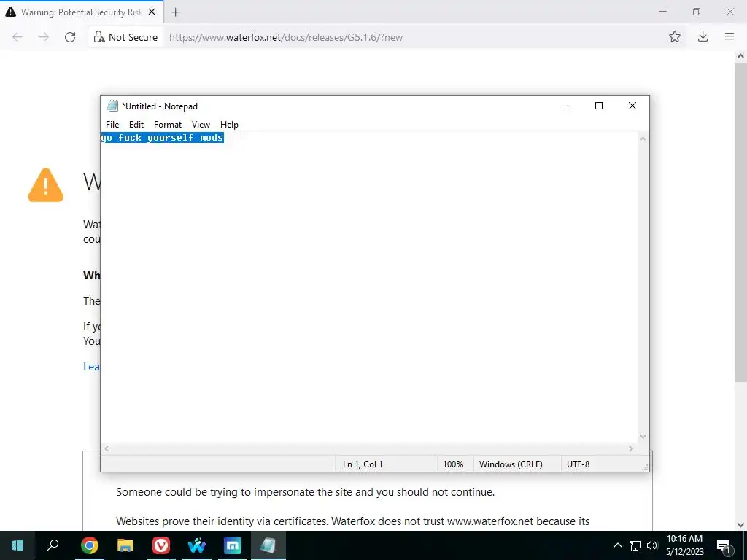
Task: Click Notepad vertical scrollbar down arrow
Action: pyautogui.click(x=643, y=437)
